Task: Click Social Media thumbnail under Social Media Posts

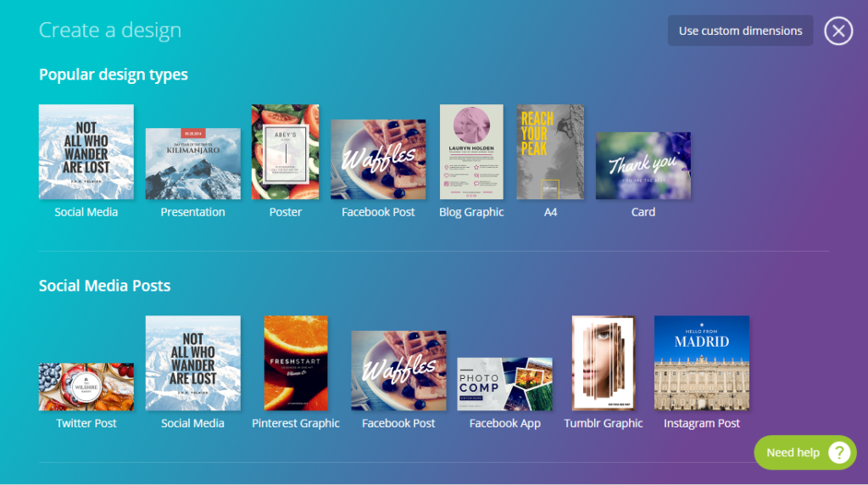Action: (192, 363)
